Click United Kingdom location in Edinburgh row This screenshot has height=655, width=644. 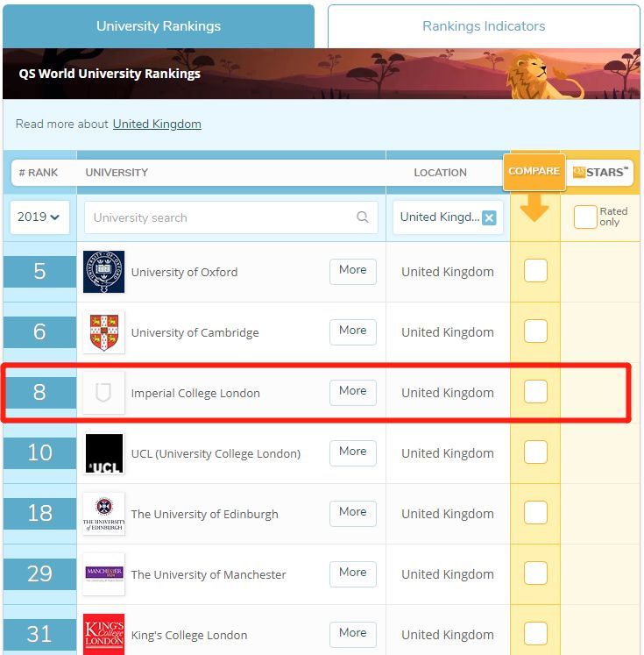pos(448,514)
